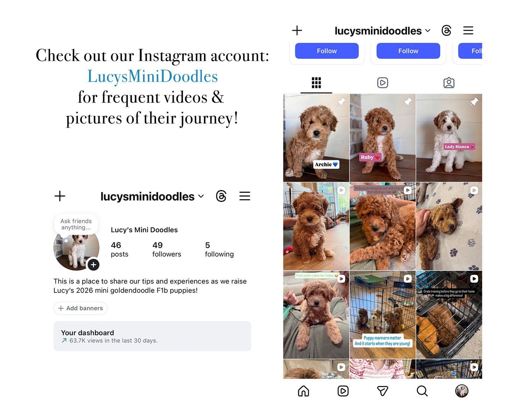The width and height of the screenshot is (527, 420).
Task: Open Threads icon in right profile header
Action: 446,30
